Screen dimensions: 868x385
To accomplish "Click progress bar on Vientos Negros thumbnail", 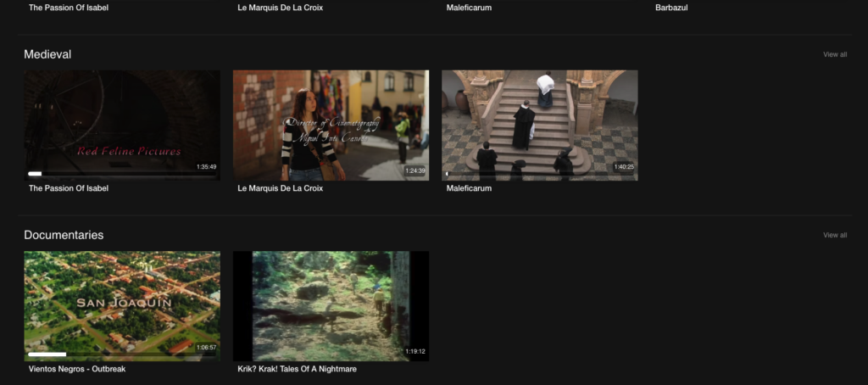I will point(122,354).
